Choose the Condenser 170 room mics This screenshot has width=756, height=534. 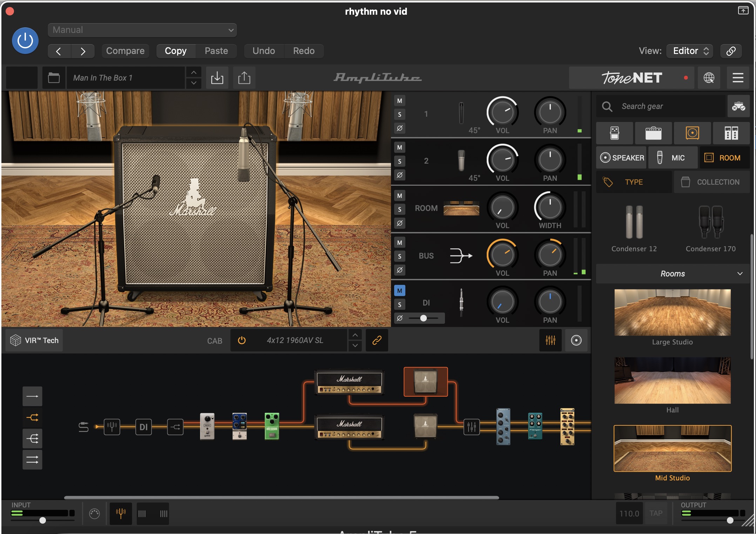point(711,228)
